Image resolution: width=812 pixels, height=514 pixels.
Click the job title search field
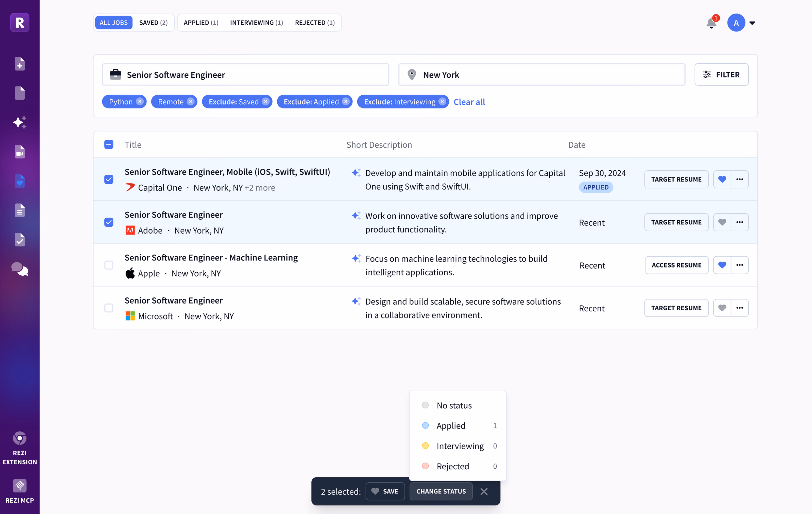[245, 75]
